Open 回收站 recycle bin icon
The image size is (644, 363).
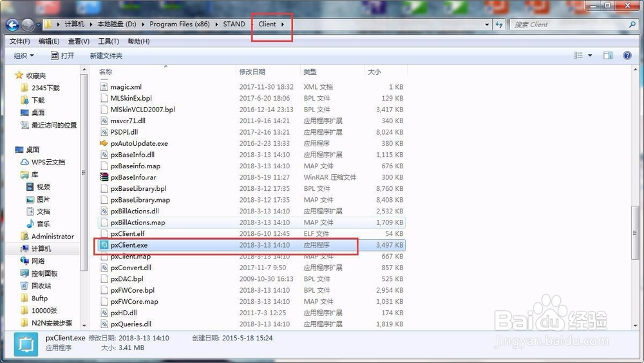coord(24,286)
